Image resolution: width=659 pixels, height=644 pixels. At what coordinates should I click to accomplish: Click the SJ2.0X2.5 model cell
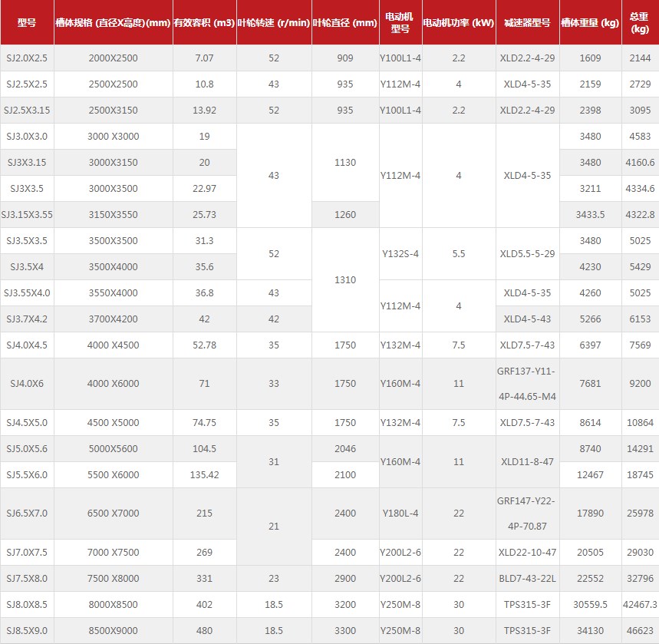pos(27,58)
